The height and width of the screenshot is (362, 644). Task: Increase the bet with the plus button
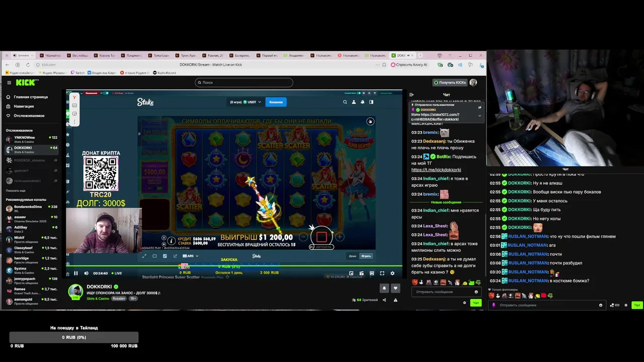[340, 237]
